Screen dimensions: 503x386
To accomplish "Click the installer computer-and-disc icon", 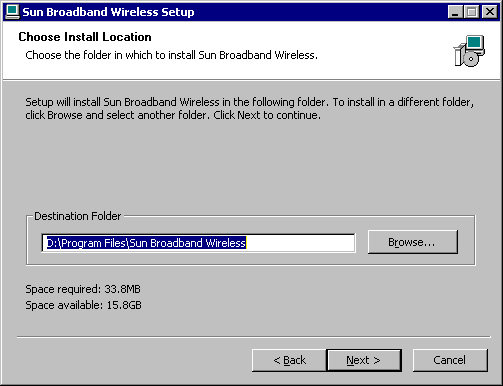I will coord(469,51).
